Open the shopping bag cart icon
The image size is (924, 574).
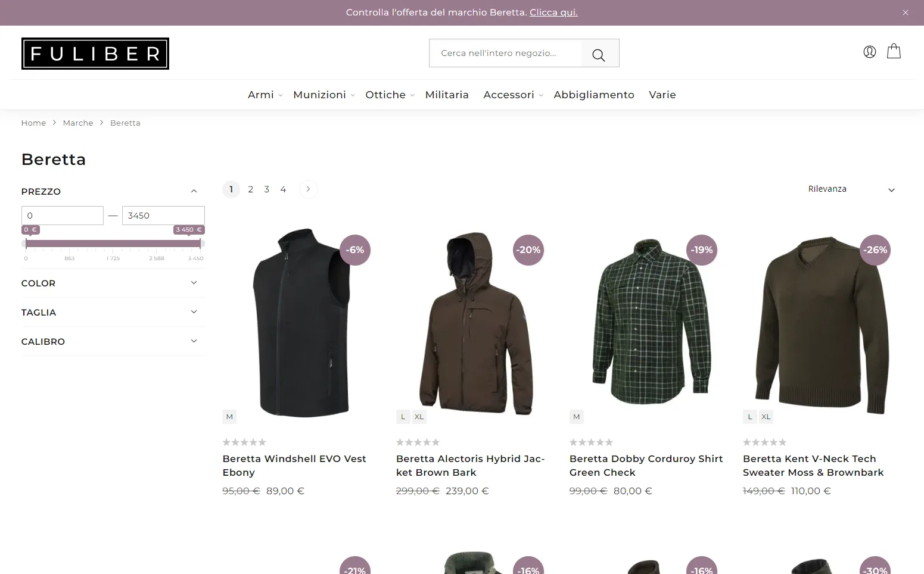(x=894, y=51)
